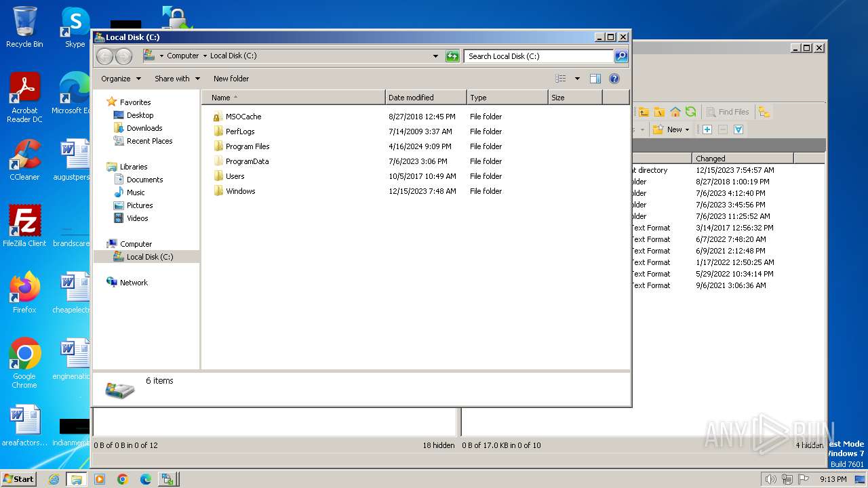Viewport: 868px width, 488px height.
Task: Open Skype desktop shortcut
Action: point(75,27)
